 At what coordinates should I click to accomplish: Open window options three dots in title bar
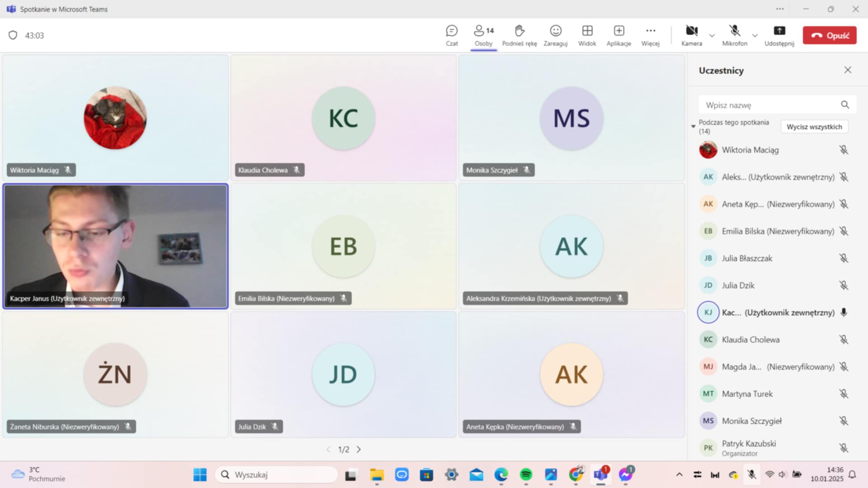coord(780,9)
